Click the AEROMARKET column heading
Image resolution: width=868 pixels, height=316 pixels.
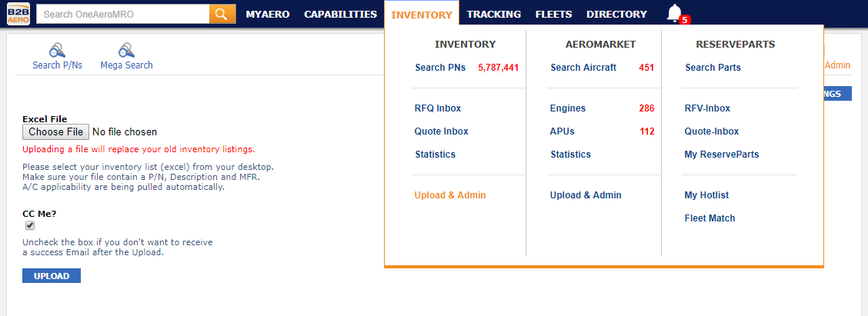coord(601,45)
